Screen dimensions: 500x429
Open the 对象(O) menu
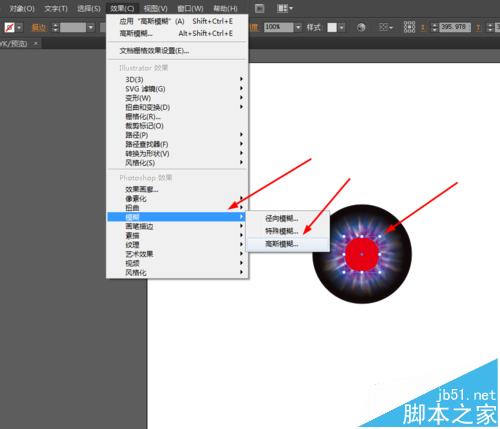pyautogui.click(x=21, y=8)
